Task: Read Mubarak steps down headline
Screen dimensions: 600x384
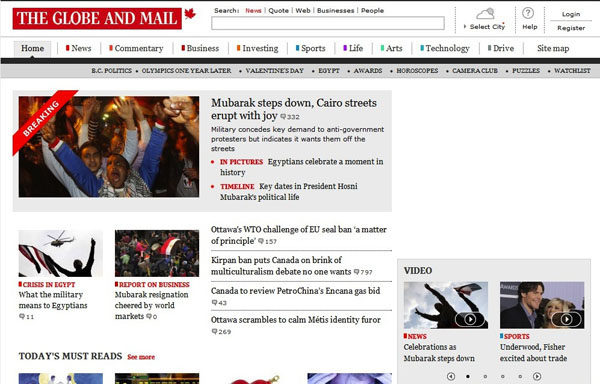Action: 294,109
